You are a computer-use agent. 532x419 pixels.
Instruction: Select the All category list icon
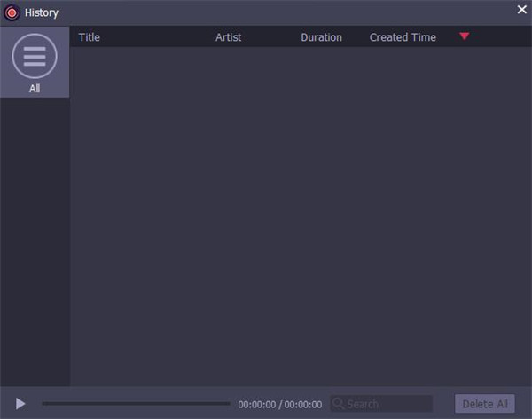[35, 56]
